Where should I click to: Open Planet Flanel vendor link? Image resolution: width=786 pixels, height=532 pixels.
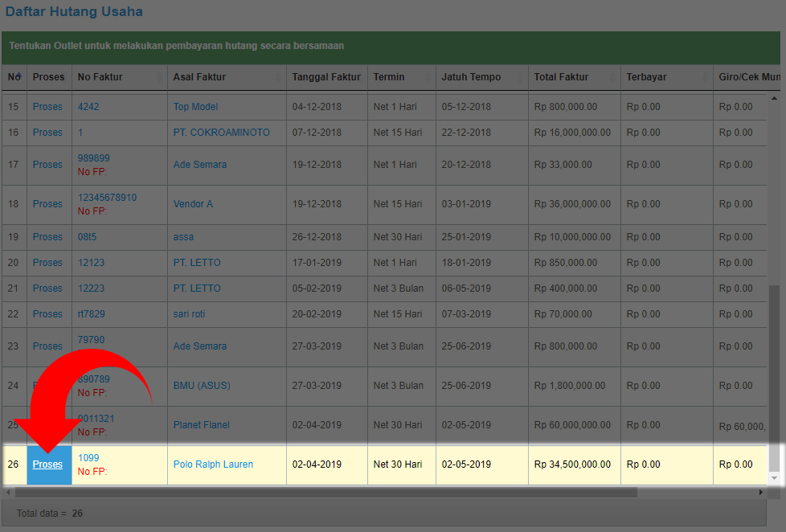point(202,424)
